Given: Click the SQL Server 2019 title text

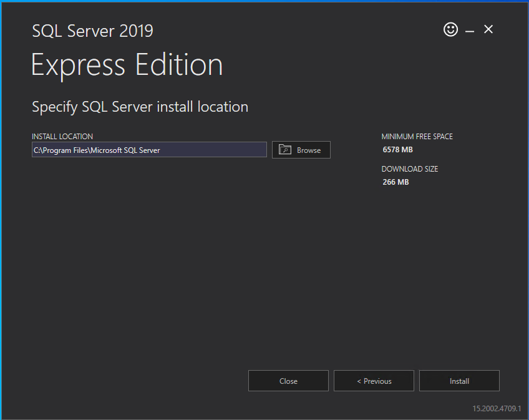Looking at the screenshot, I should (x=92, y=31).
